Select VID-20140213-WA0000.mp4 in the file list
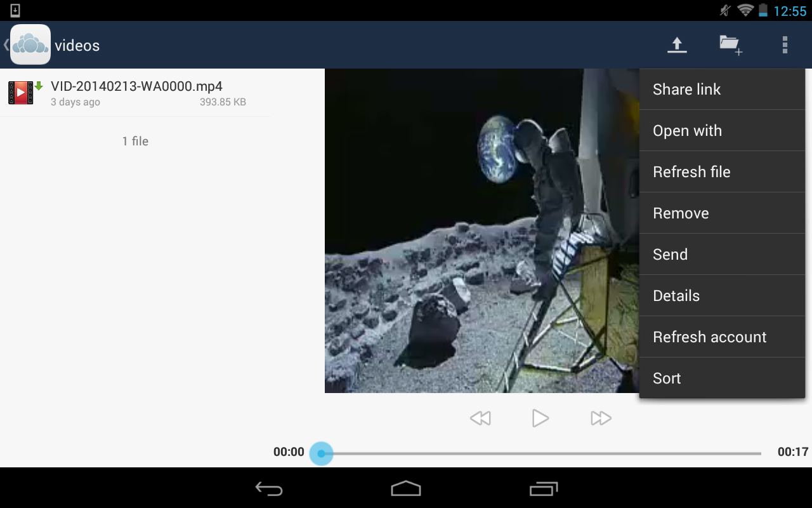The height and width of the screenshot is (508, 812). coord(134,93)
